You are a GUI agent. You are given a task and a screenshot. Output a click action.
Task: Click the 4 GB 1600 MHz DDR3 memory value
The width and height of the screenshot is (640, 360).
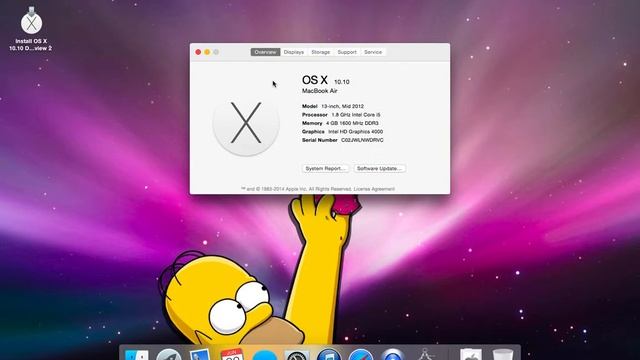click(x=352, y=123)
